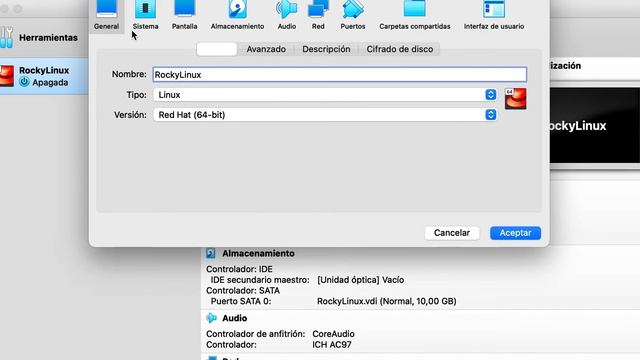Click the 'Controlador: IDE' line
This screenshot has width=640, height=360.
239,269
